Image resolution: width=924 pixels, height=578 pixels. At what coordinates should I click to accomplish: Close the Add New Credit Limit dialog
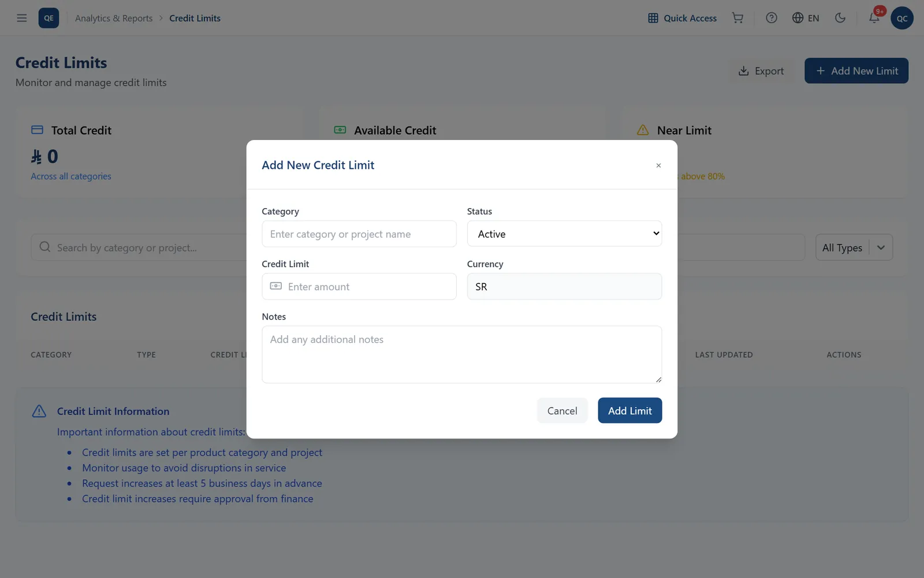(658, 165)
